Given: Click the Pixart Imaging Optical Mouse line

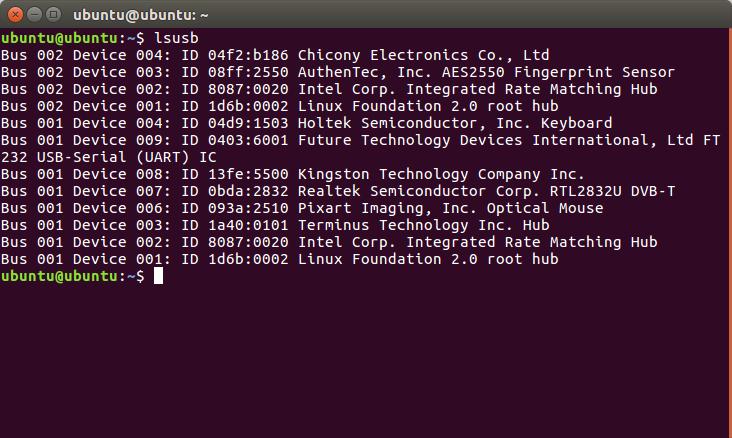Looking at the screenshot, I should point(302,208).
